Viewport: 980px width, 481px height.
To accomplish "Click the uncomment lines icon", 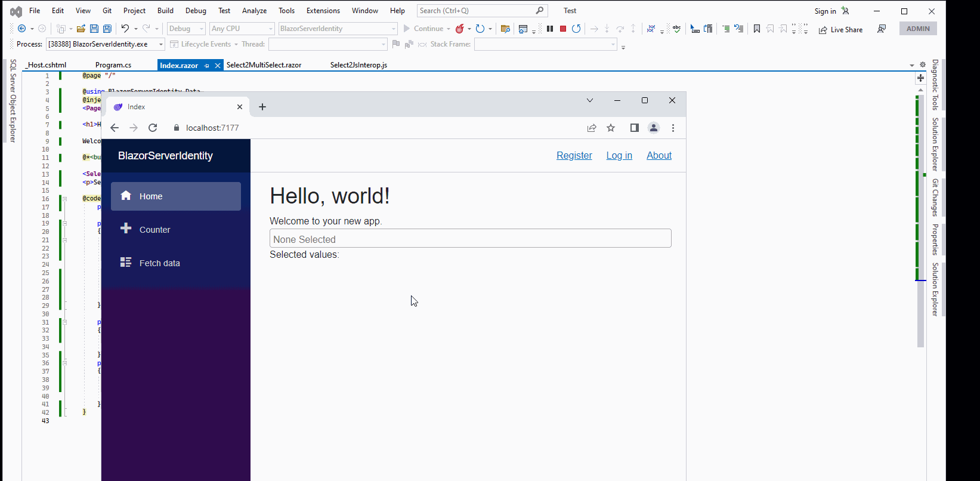I will coord(739,29).
